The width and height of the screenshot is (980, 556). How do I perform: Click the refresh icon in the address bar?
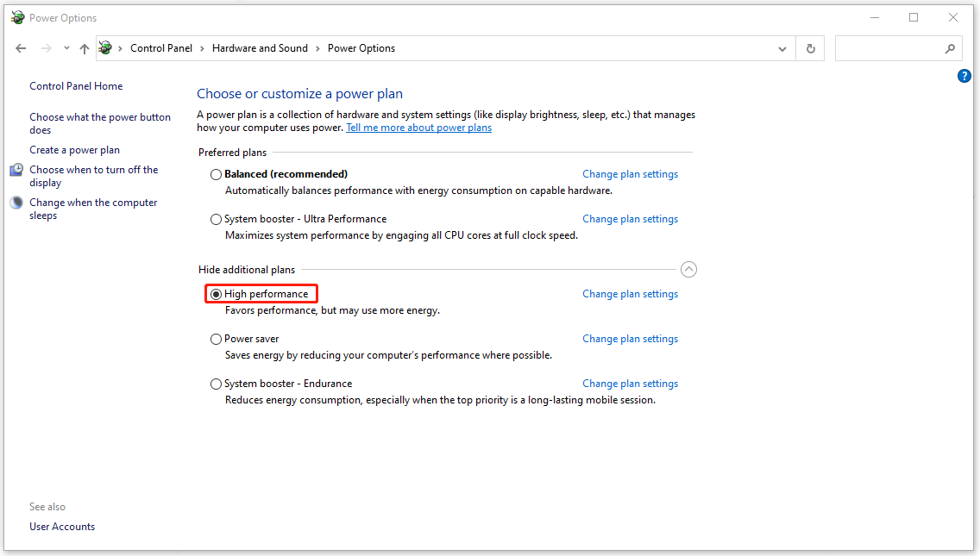[809, 48]
